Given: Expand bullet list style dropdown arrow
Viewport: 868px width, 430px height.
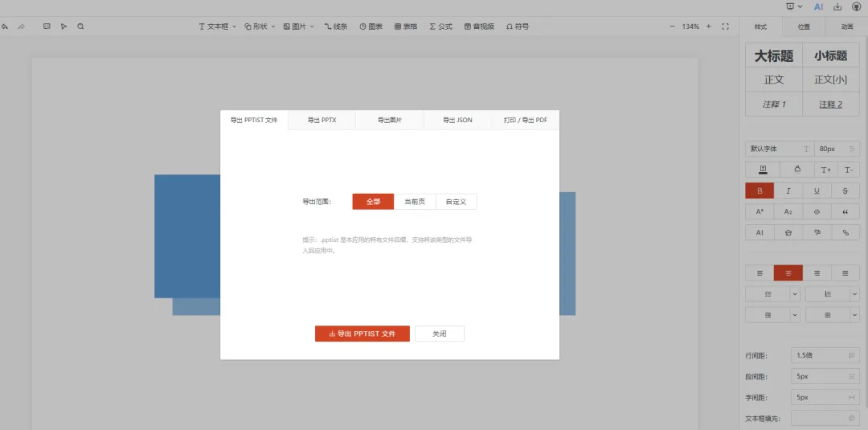Looking at the screenshot, I should tap(795, 294).
